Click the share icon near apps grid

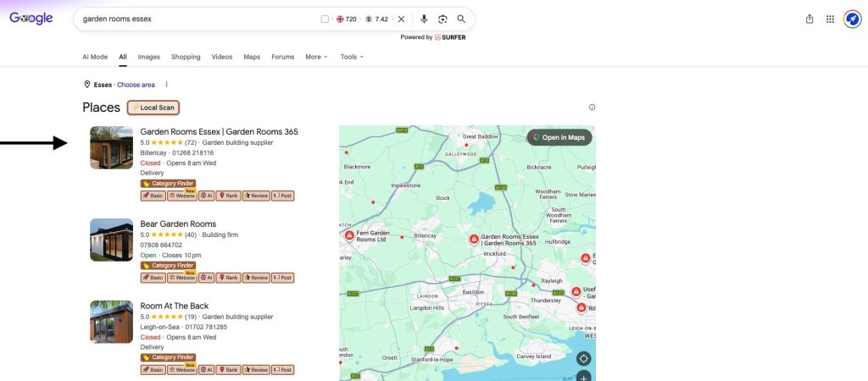[x=810, y=19]
